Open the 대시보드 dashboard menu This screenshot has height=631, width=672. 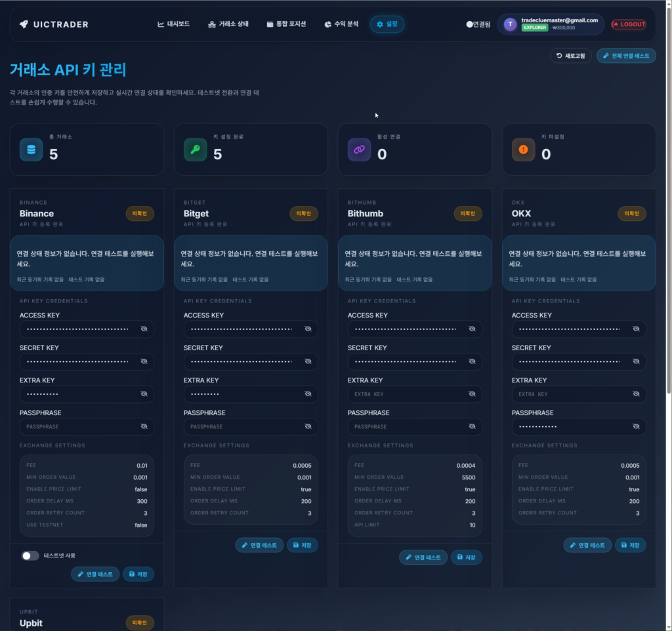[174, 24]
